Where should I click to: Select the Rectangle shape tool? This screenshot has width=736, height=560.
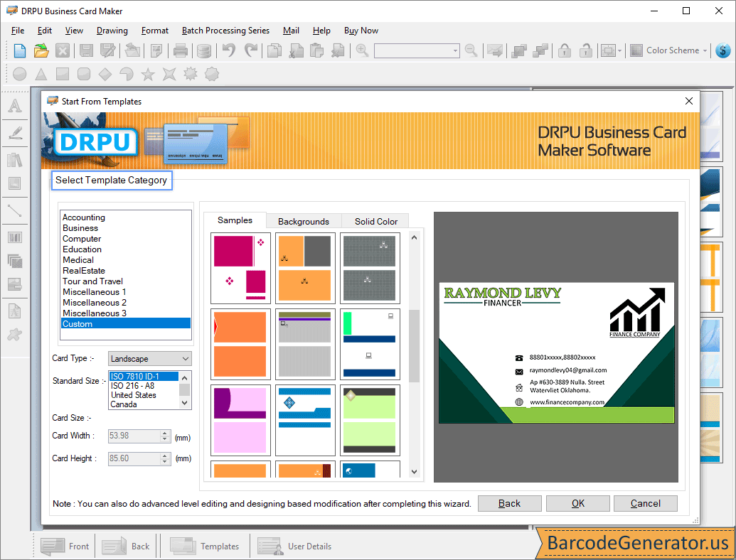63,74
